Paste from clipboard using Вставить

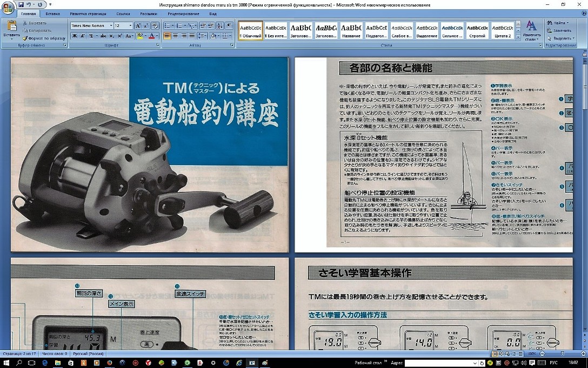coord(12,30)
